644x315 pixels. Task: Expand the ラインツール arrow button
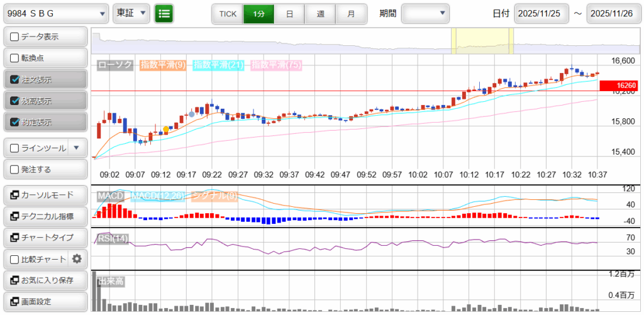tap(76, 148)
